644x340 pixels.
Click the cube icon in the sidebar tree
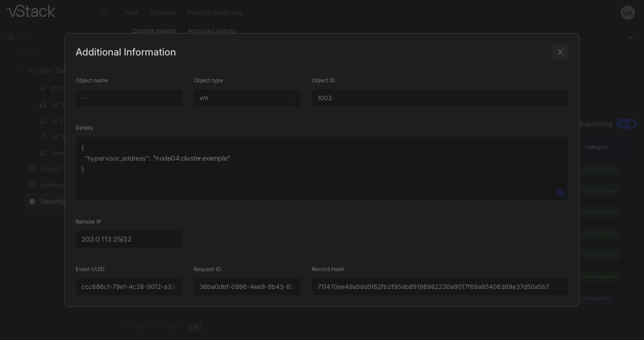43,105
